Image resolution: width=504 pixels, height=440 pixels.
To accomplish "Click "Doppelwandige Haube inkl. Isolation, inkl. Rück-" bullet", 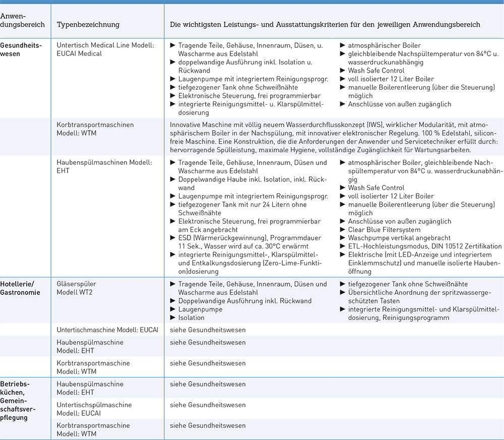I will tap(253, 179).
